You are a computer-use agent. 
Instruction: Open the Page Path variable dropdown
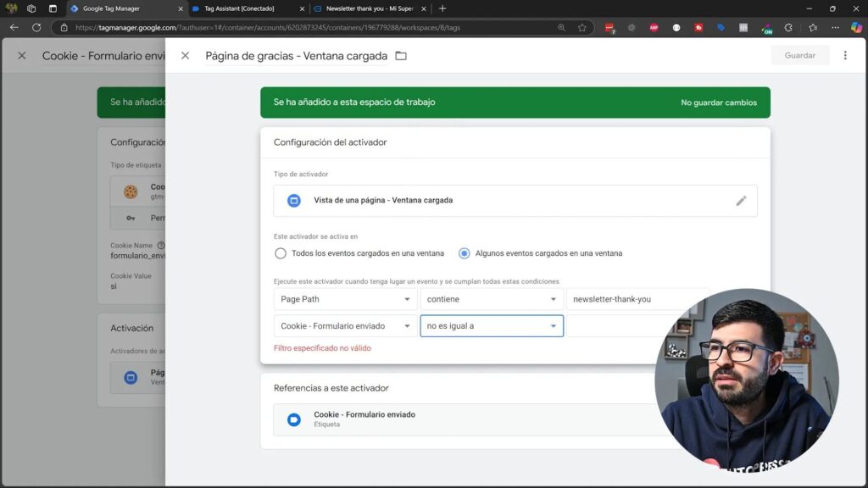[x=346, y=299]
